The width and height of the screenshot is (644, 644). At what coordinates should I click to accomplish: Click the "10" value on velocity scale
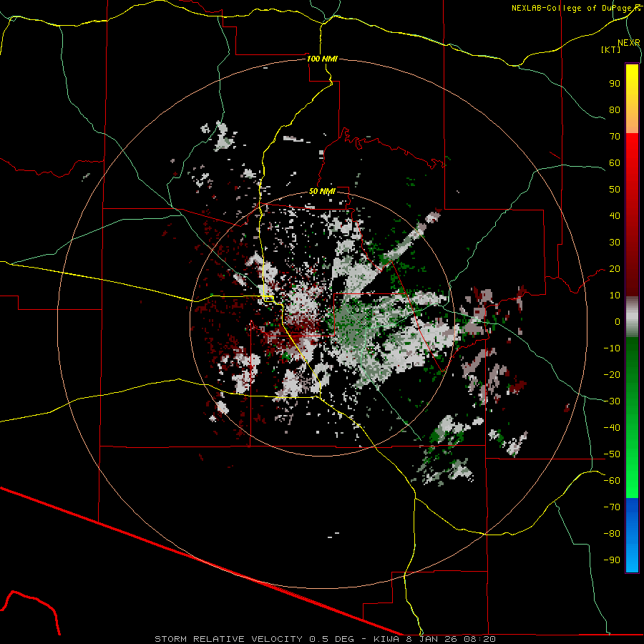coord(615,296)
